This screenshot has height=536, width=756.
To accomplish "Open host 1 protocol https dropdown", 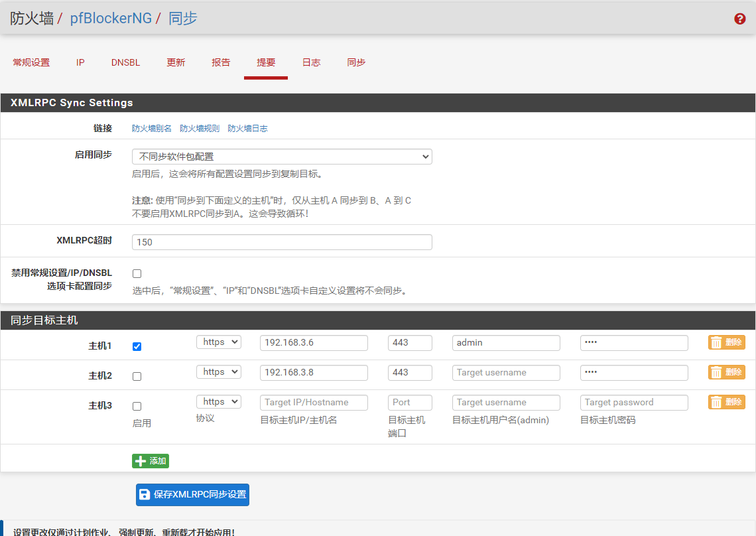I will (218, 342).
